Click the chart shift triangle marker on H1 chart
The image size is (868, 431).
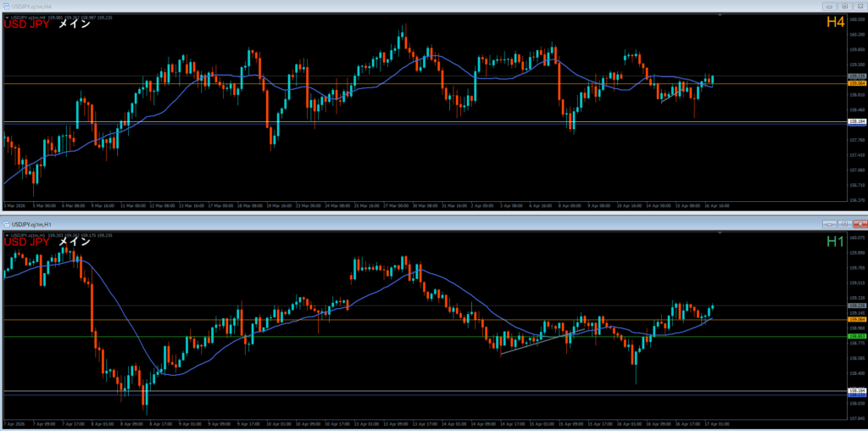(720, 233)
